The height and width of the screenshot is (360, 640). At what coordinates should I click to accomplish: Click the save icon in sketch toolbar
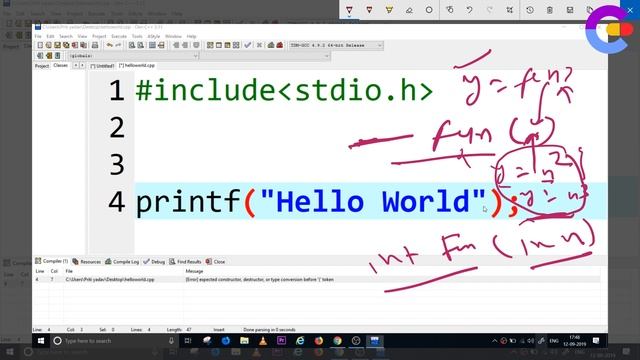570,10
